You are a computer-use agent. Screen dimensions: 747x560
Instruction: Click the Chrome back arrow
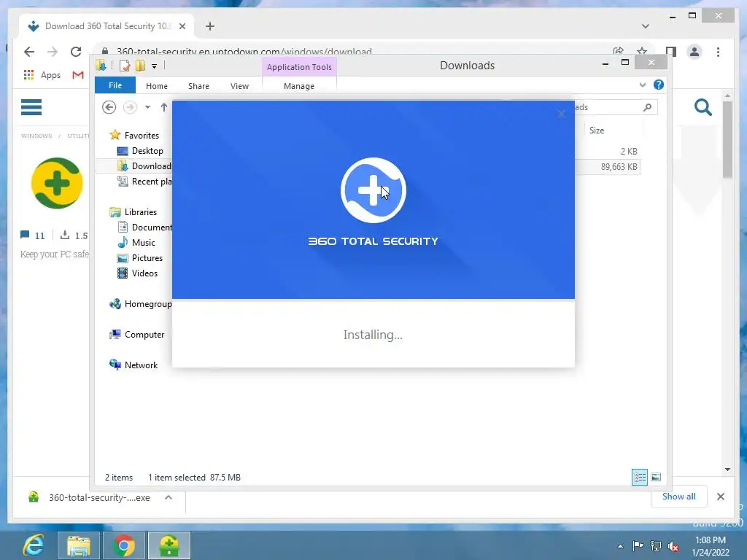point(29,52)
